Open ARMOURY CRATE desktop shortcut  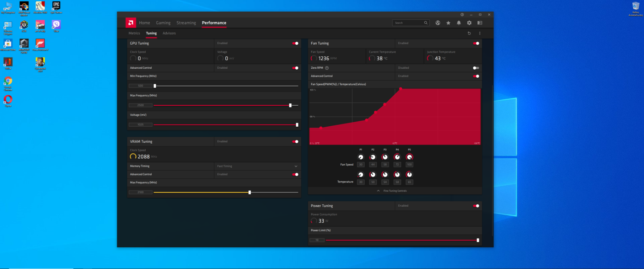tap(24, 46)
